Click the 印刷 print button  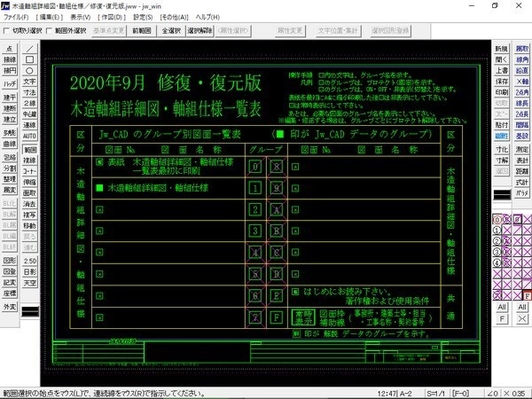(502, 92)
